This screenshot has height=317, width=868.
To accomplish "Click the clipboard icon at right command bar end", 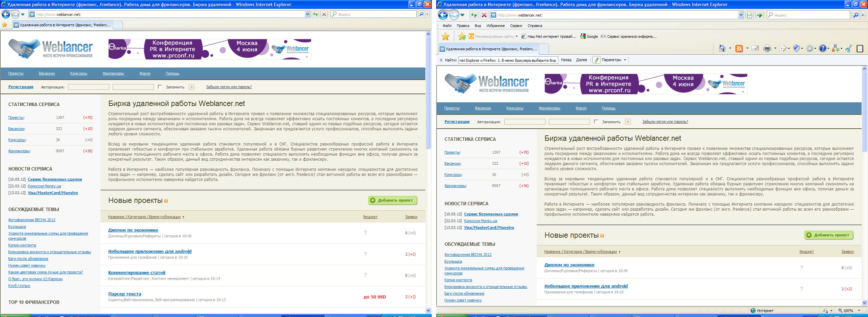I will coord(860,48).
